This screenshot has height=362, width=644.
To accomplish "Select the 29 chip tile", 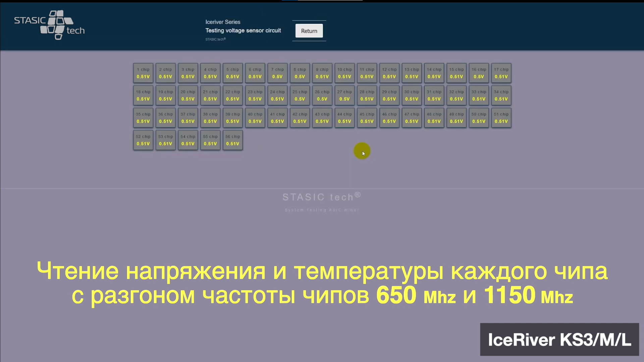I will pos(389,96).
